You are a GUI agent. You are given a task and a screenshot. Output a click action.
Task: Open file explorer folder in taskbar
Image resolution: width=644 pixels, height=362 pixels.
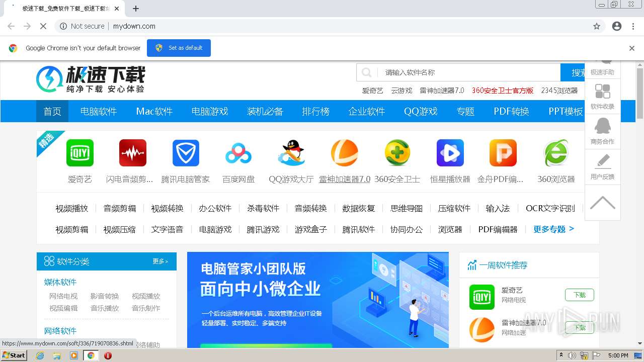point(57,355)
